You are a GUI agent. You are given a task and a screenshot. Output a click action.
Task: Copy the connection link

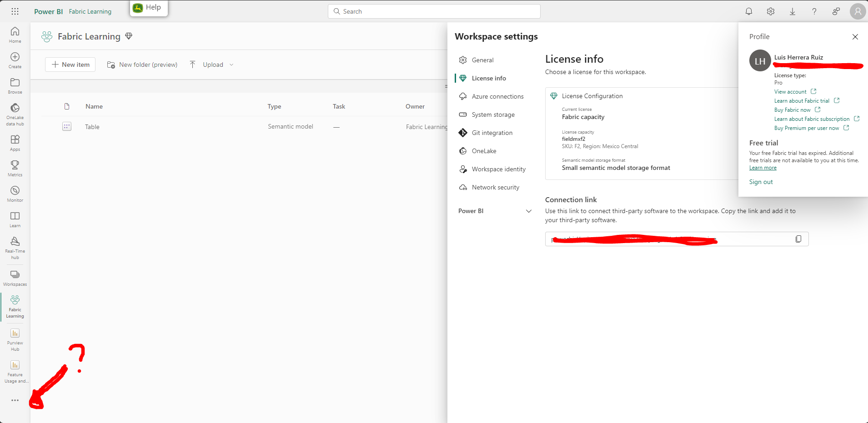click(798, 239)
